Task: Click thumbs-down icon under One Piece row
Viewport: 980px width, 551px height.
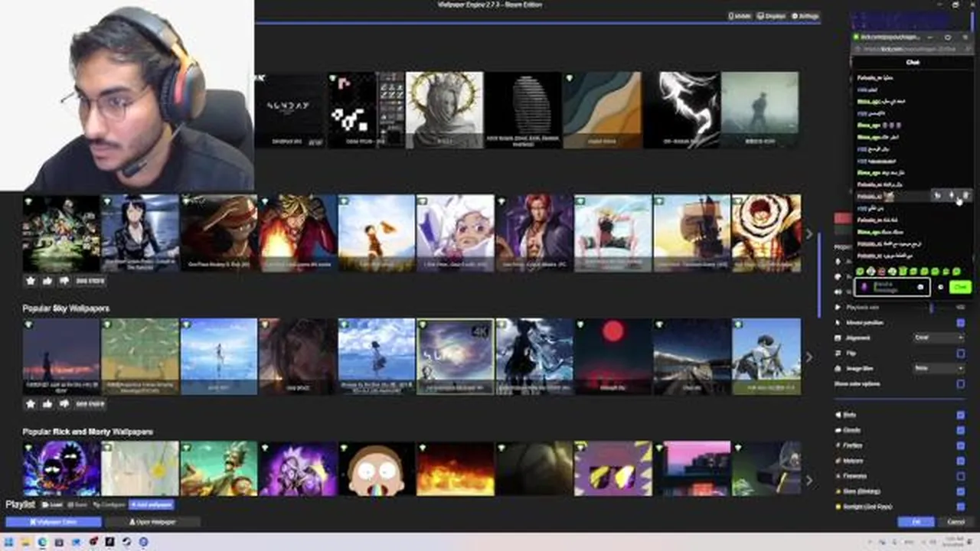Action: point(64,281)
